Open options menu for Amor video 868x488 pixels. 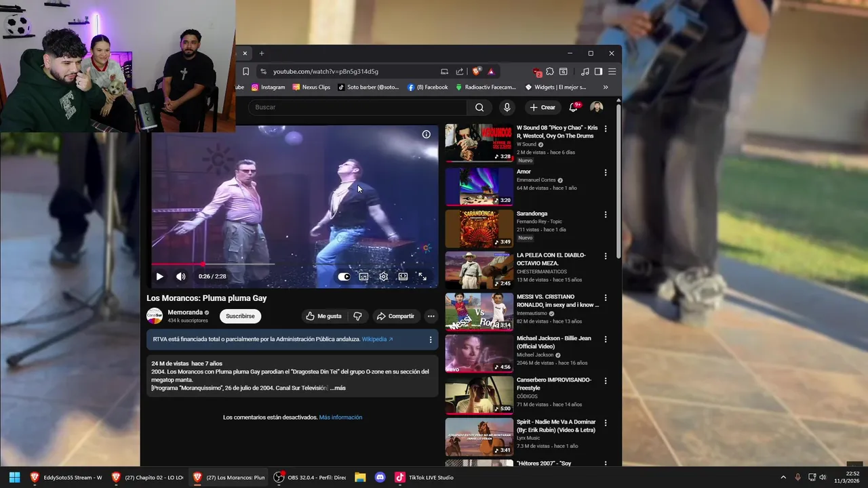point(606,172)
